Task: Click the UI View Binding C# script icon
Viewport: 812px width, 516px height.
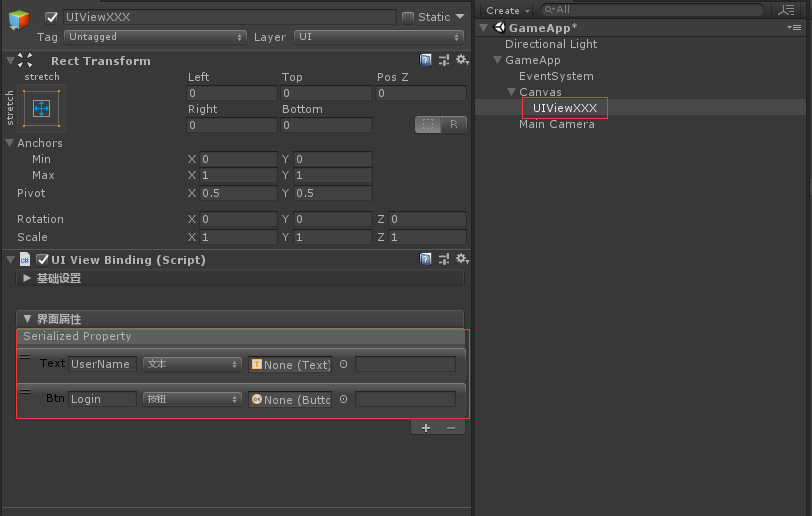Action: 24,259
